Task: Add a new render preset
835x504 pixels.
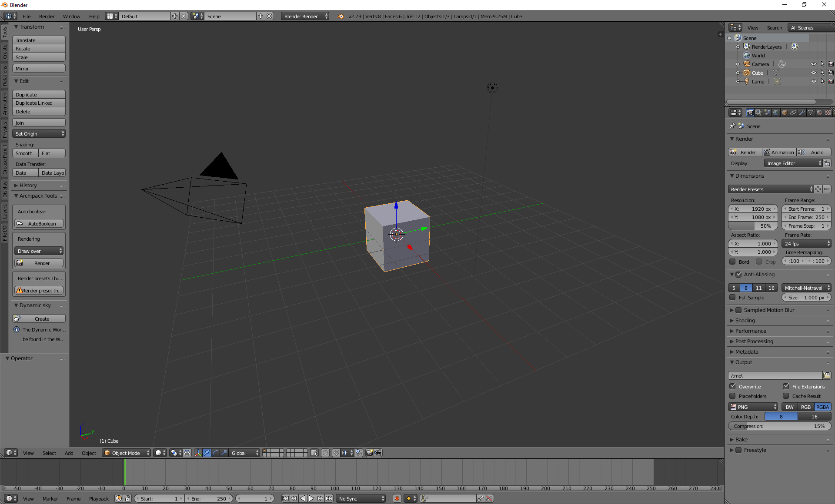Action: pyautogui.click(x=818, y=189)
